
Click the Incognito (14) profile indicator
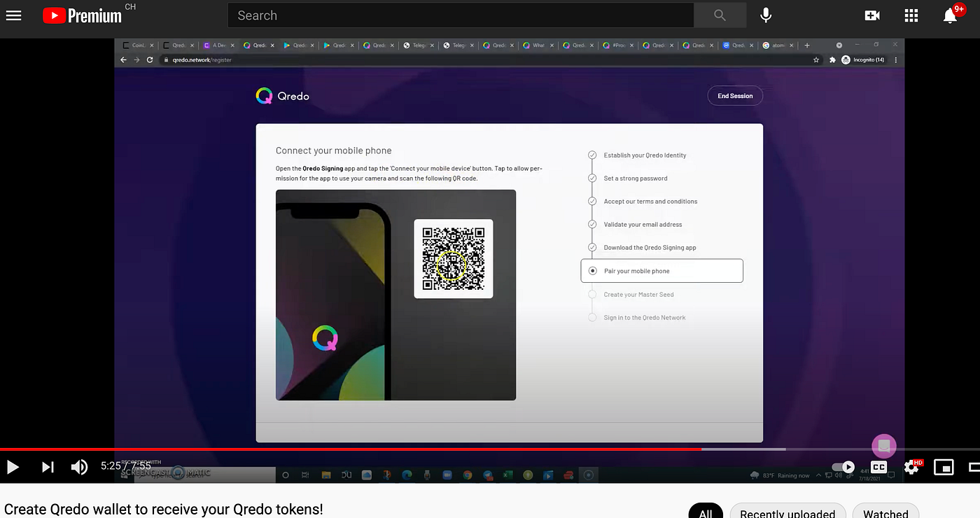tap(863, 60)
